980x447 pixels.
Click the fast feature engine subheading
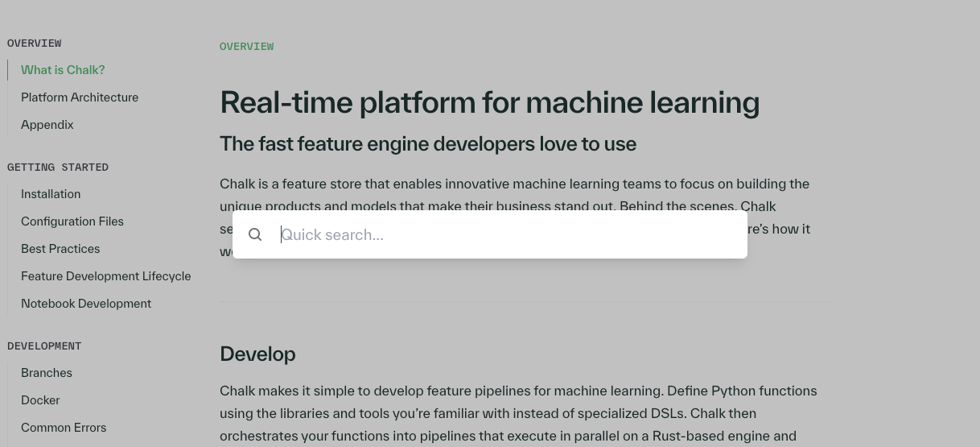click(x=427, y=144)
